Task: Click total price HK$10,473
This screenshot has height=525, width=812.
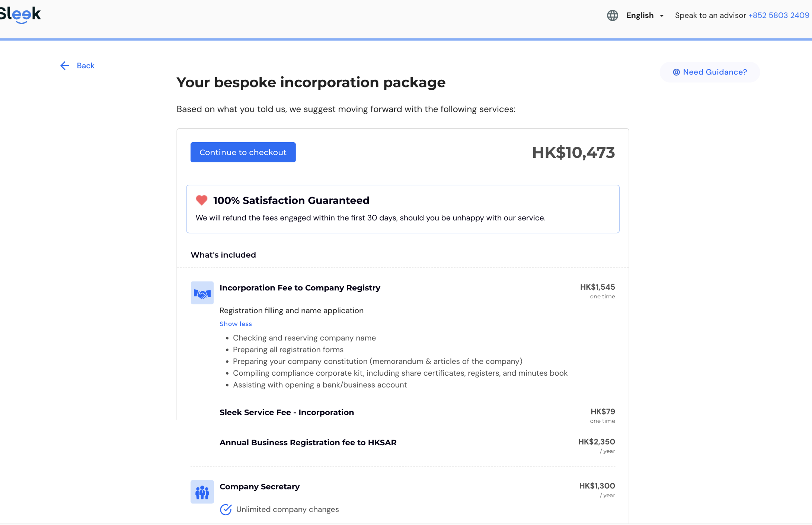Action: pyautogui.click(x=573, y=153)
